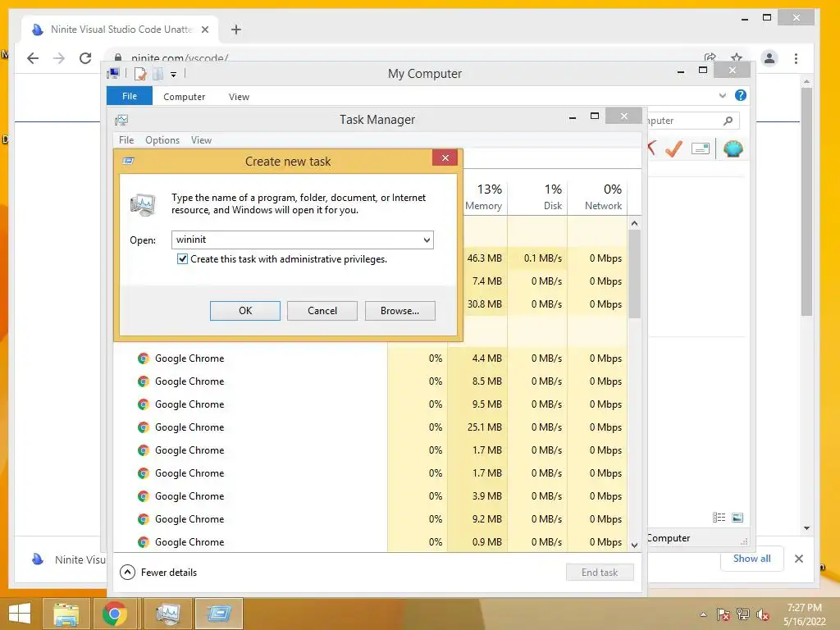The image size is (840, 630).
Task: Bookmark this page with star icon
Action: (737, 57)
